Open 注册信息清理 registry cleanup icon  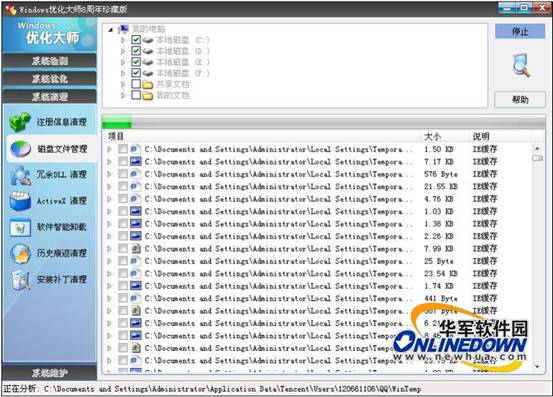click(20, 122)
